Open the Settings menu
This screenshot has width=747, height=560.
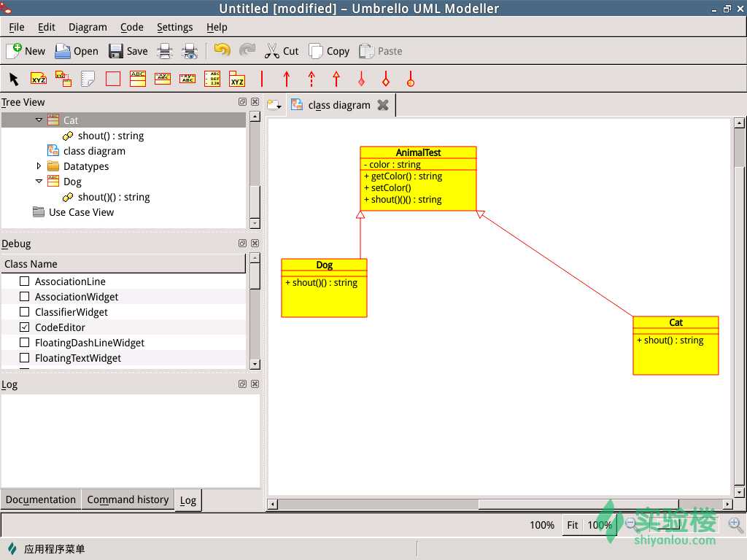pos(175,27)
